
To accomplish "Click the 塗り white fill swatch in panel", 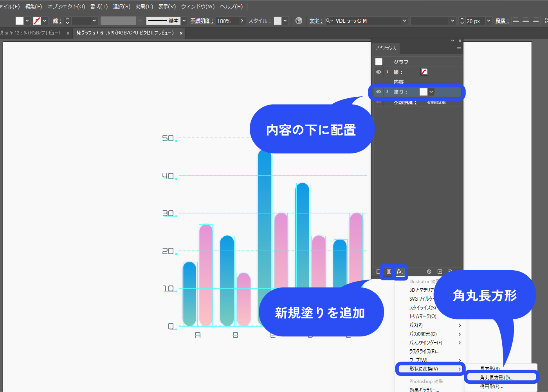I will (424, 92).
